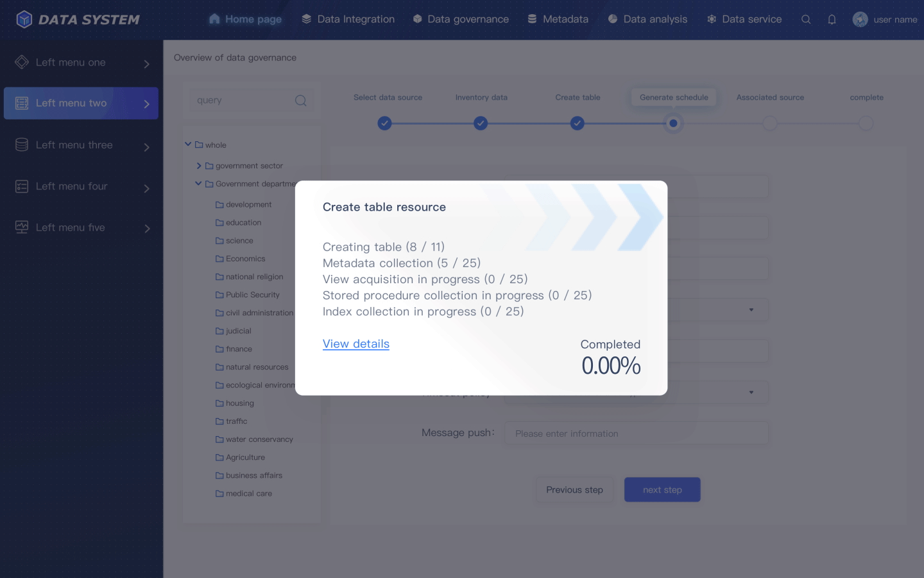Expand Left menu one chevron
This screenshot has width=924, height=578.
click(146, 64)
